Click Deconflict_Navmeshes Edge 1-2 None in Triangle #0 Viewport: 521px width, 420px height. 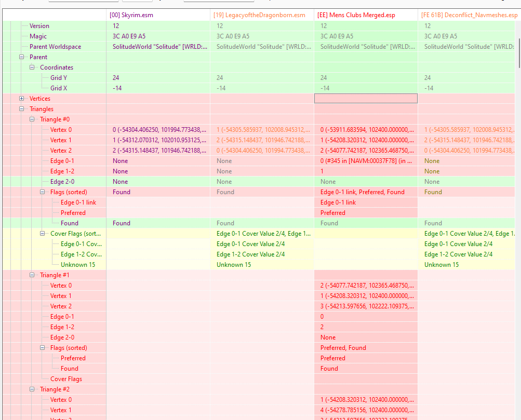(x=432, y=171)
